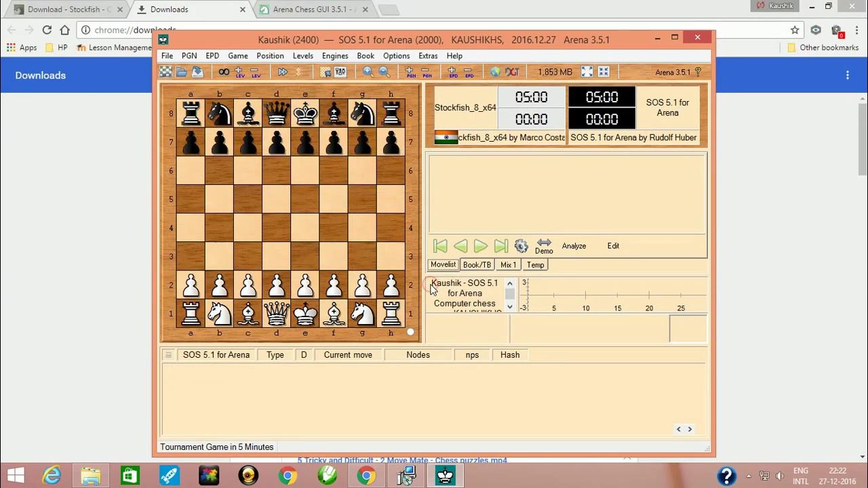
Task: Click the expand full screen arrows icon
Action: click(x=587, y=72)
